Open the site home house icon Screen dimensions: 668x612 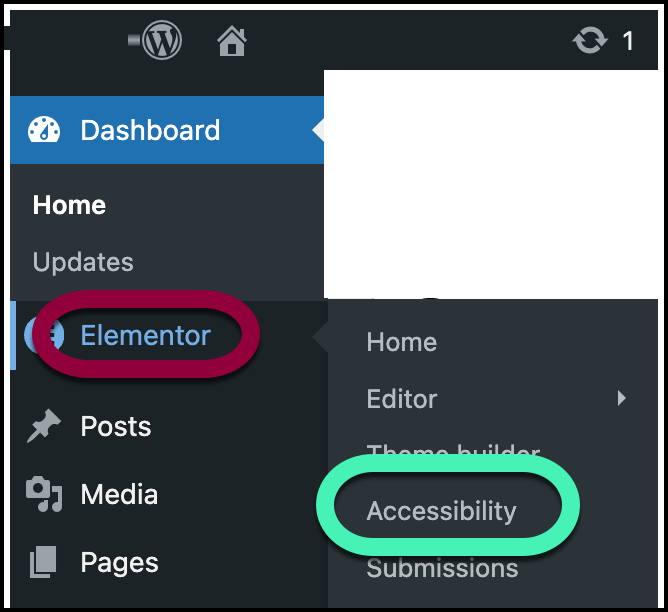click(x=232, y=41)
